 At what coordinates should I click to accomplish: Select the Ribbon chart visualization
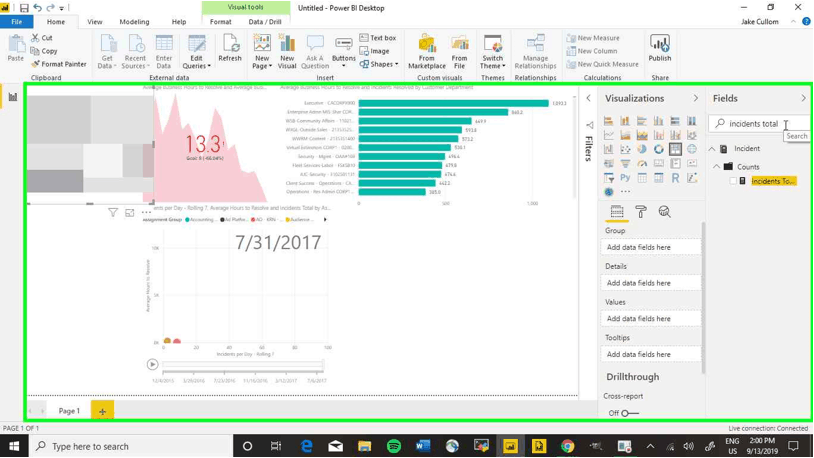coord(691,135)
